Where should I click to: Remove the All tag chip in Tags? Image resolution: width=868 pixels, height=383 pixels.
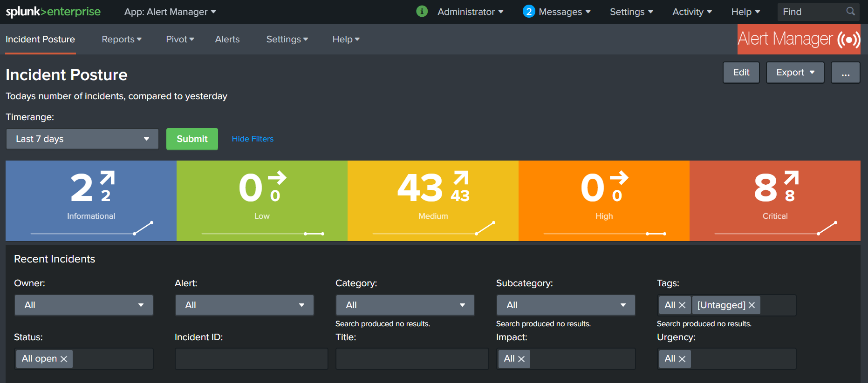682,305
